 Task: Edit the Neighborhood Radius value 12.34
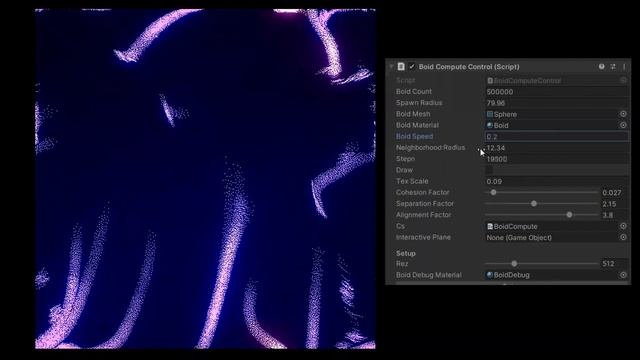(556, 148)
